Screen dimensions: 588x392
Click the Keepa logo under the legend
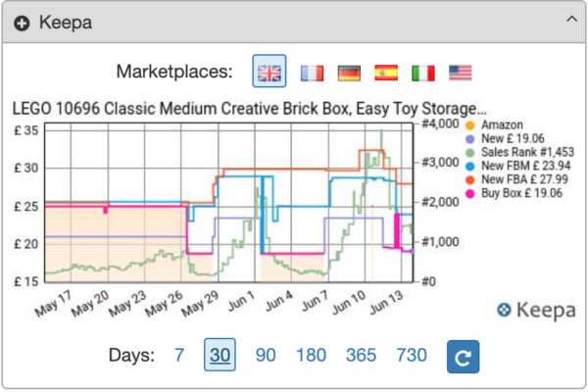click(536, 310)
